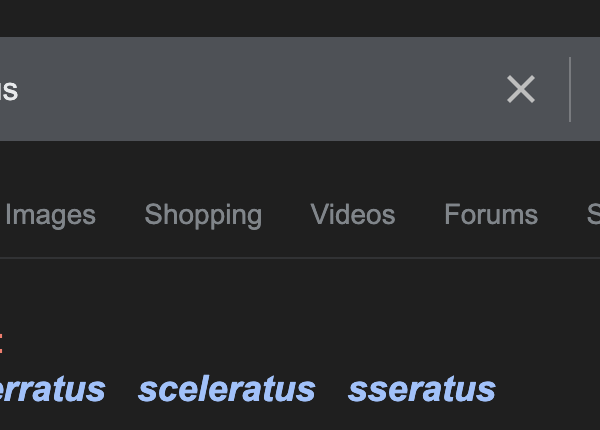Filter search results by Forums
The height and width of the screenshot is (430, 600).
[491, 215]
